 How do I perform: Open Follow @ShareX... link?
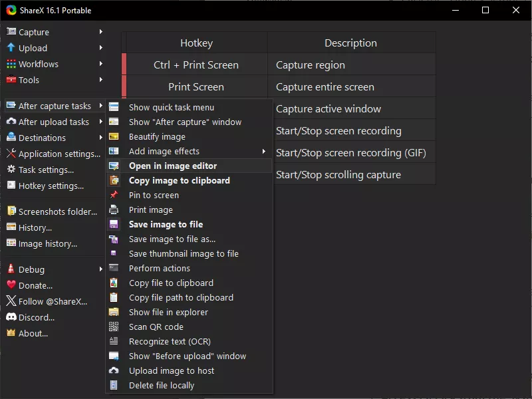click(55, 301)
